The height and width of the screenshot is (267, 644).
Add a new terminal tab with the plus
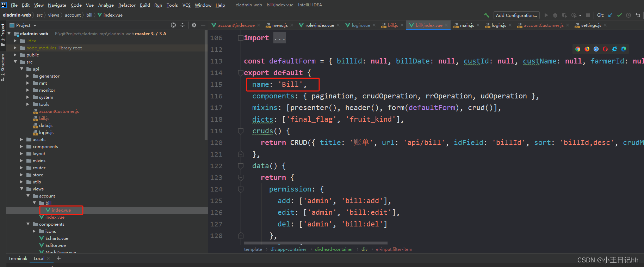click(x=59, y=258)
